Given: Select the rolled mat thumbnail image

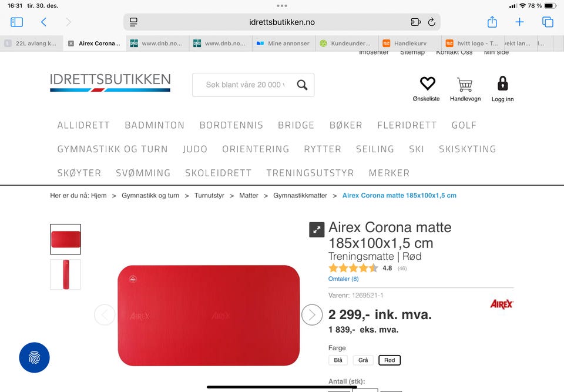Looking at the screenshot, I should click(x=65, y=274).
